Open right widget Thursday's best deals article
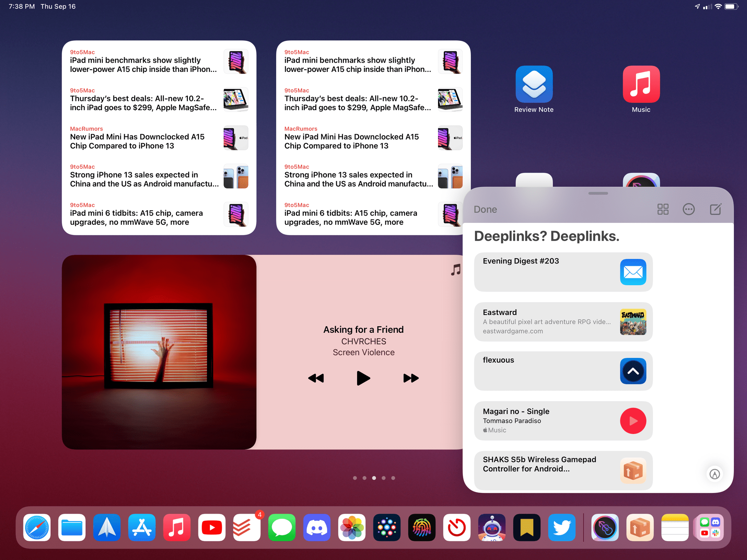The height and width of the screenshot is (560, 747). [373, 100]
